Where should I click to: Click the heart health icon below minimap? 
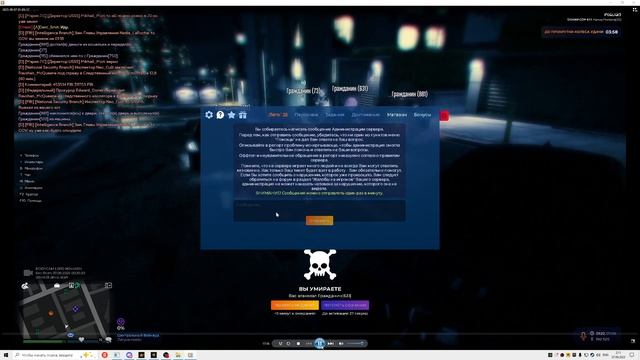pos(81,340)
